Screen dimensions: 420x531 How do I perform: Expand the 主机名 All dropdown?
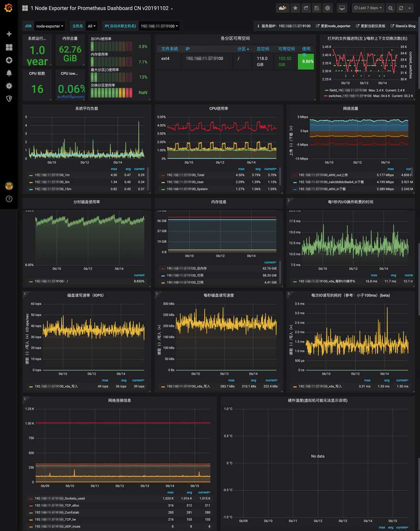click(92, 26)
